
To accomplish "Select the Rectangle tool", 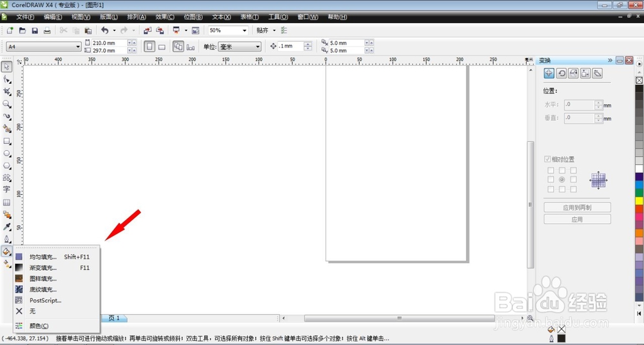I will [7, 141].
